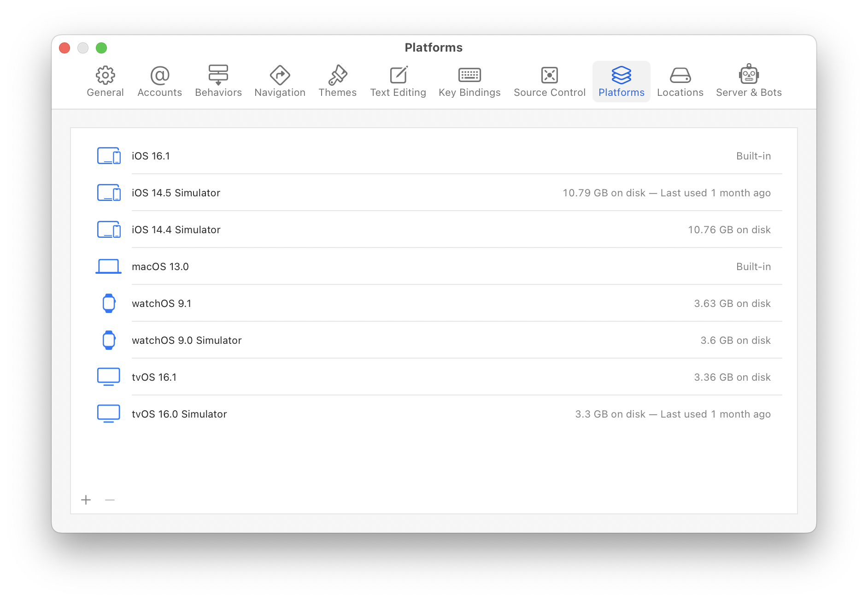Open the Source Control settings pane
868x601 pixels.
pyautogui.click(x=549, y=81)
